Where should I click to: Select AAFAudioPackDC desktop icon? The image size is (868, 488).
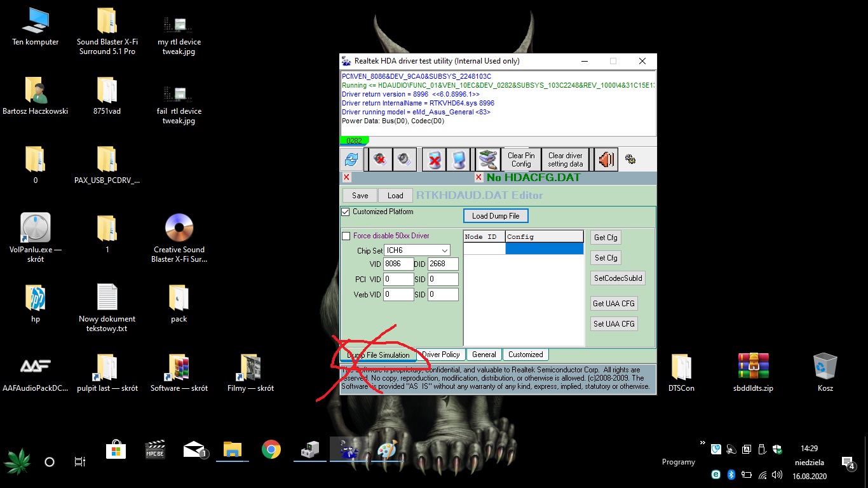coord(36,373)
